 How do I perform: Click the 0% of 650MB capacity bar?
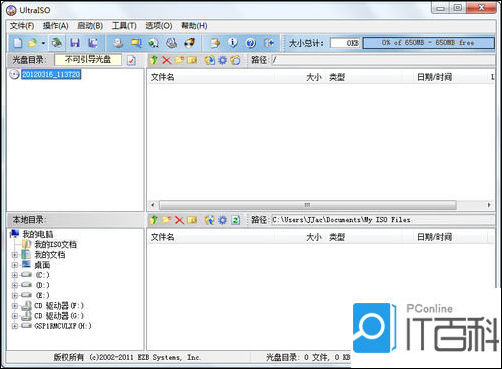(428, 43)
